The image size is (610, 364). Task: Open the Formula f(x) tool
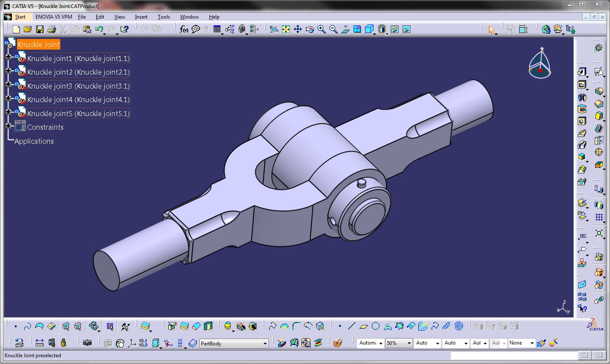tap(184, 29)
